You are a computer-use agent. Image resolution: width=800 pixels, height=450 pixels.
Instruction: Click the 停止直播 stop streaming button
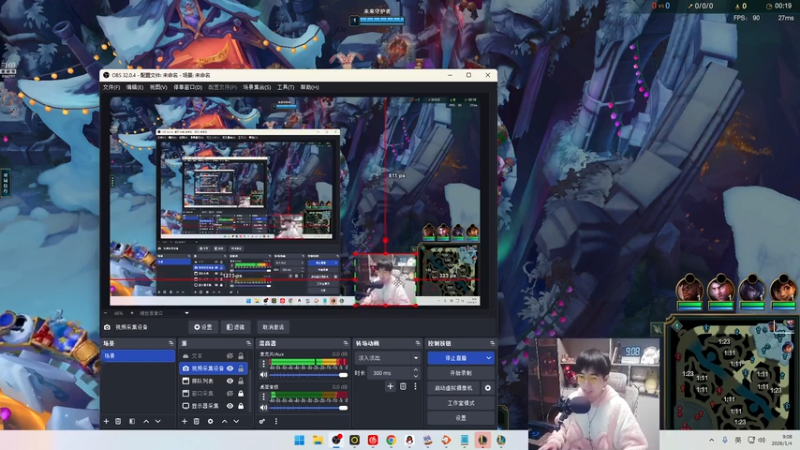pyautogui.click(x=456, y=358)
